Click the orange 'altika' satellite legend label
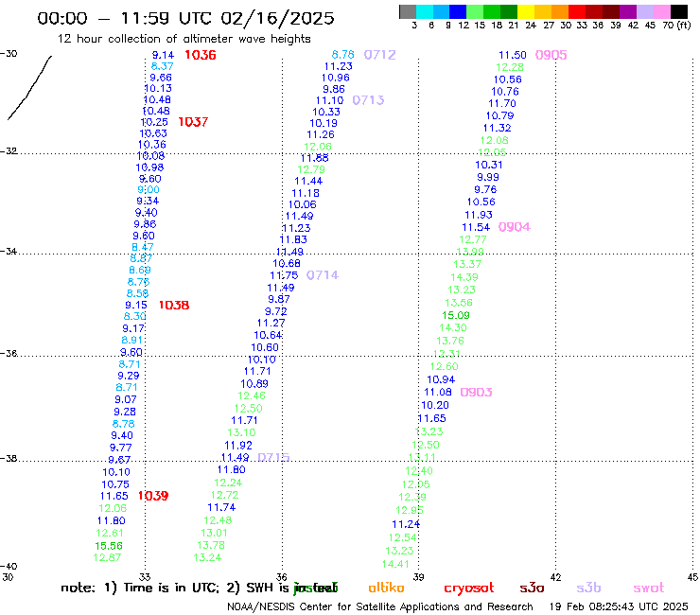Viewport: 700px width, 615px height. tap(386, 588)
